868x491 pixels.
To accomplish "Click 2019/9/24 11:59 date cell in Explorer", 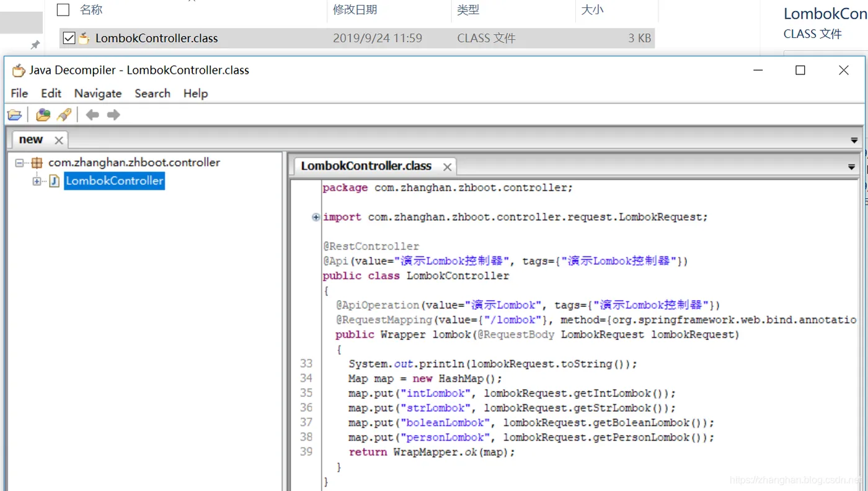I will point(377,38).
